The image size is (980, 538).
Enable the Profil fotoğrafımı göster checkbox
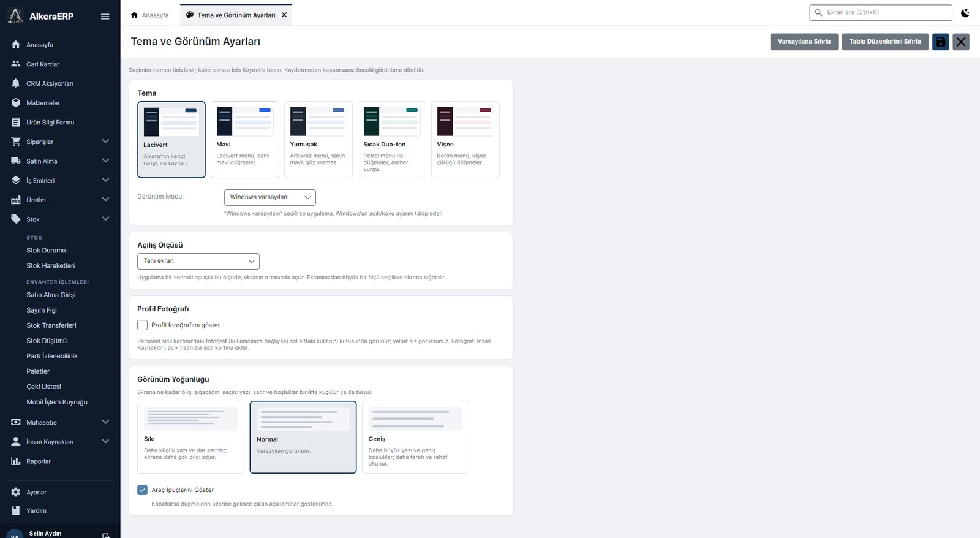[x=142, y=325]
